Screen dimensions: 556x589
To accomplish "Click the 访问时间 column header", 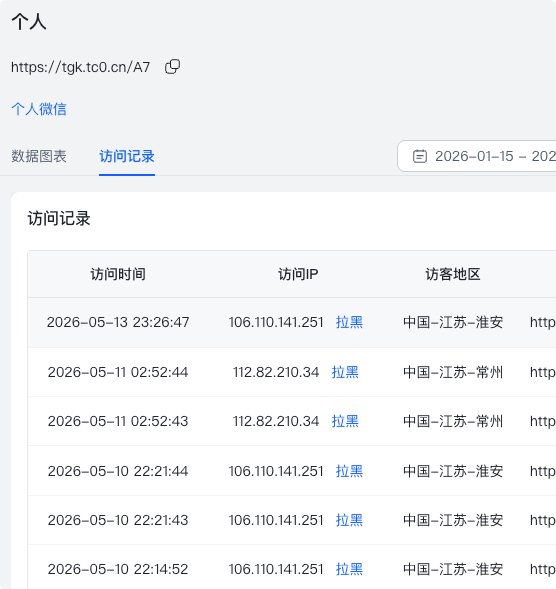I will click(118, 274).
